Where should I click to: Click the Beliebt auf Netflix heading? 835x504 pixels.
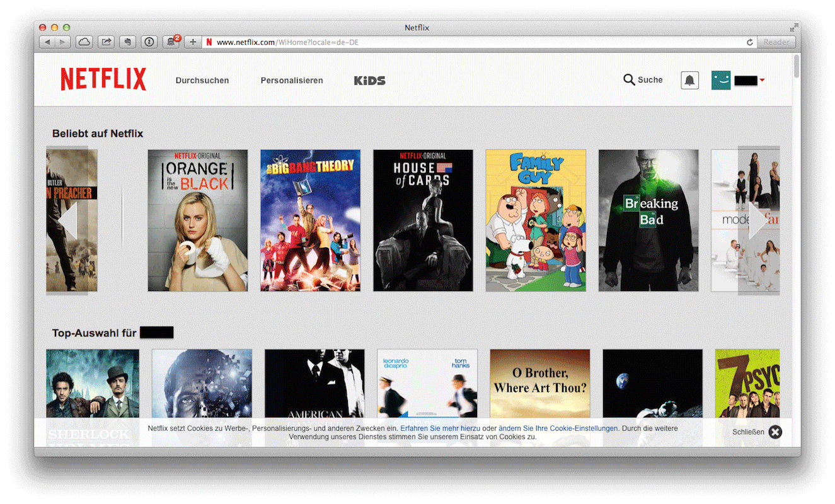click(x=98, y=134)
